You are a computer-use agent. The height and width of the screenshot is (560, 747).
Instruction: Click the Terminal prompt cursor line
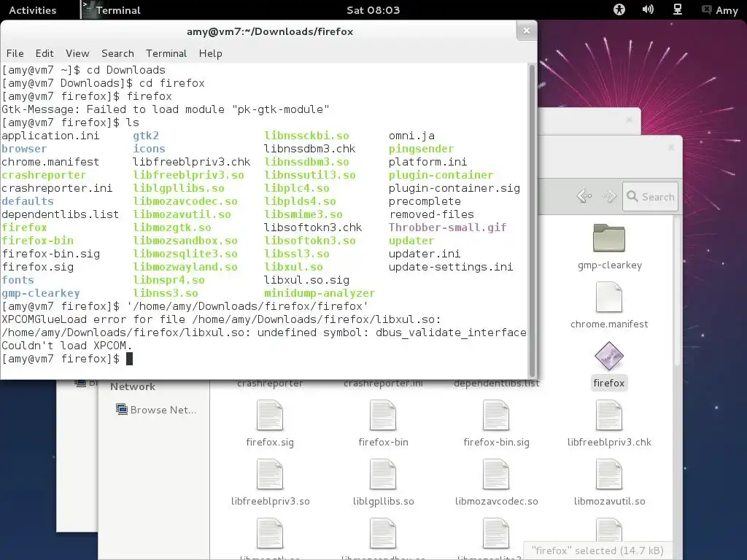67,359
